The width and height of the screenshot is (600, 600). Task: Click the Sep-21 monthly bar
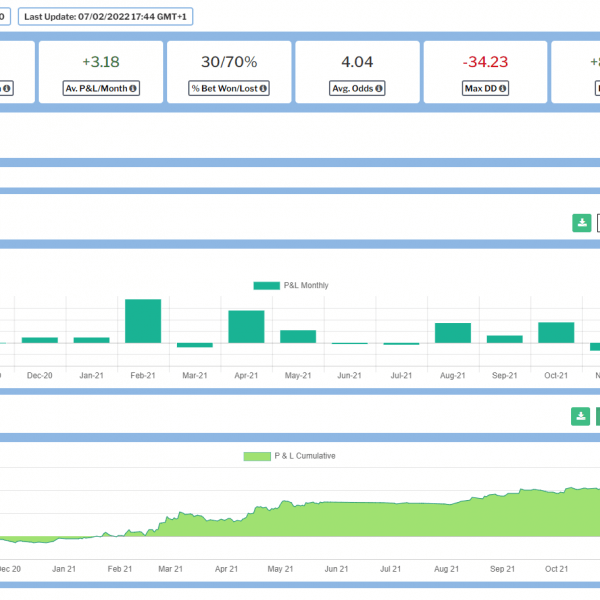click(x=504, y=339)
